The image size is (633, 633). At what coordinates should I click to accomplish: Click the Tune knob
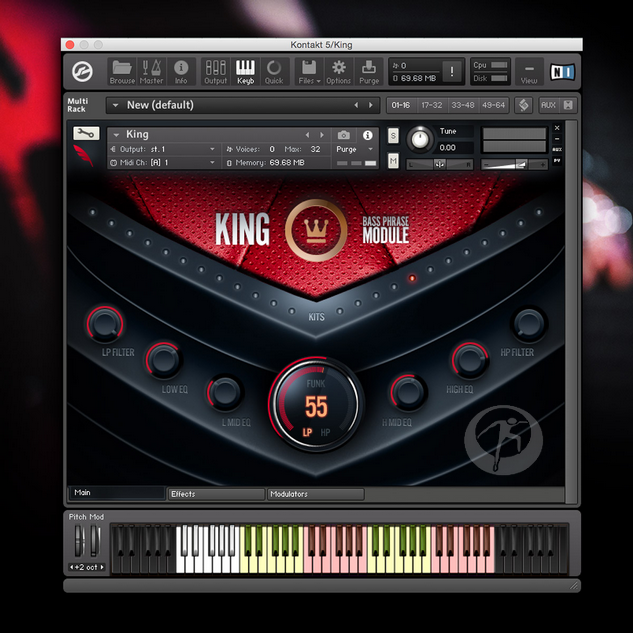420,139
